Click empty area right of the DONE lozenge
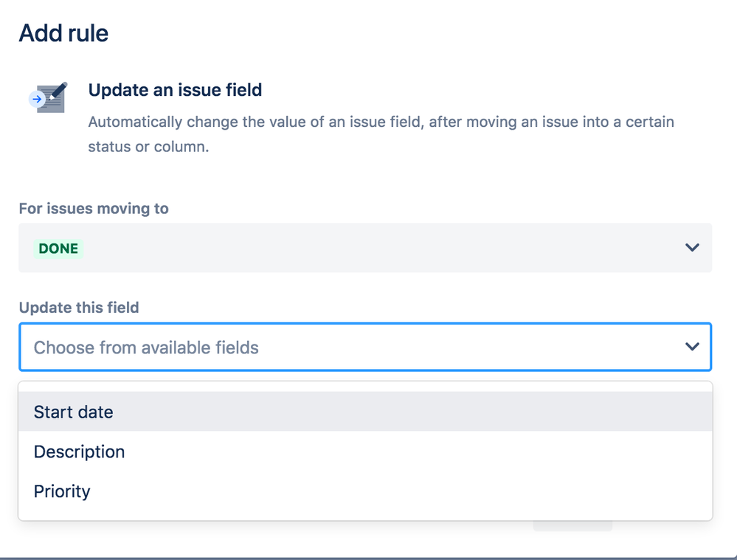 pos(369,248)
